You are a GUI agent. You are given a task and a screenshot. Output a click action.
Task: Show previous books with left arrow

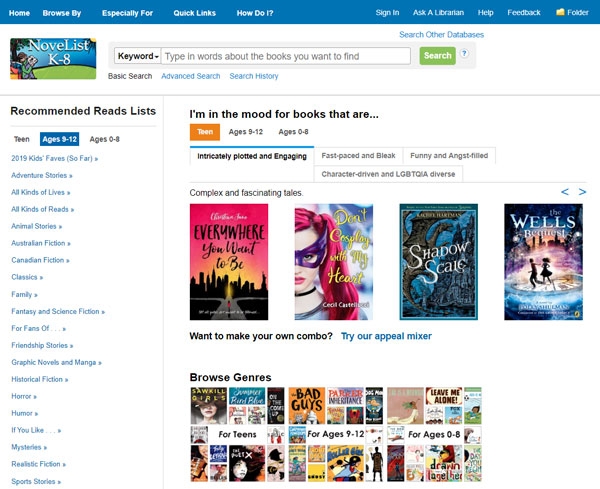[564, 192]
